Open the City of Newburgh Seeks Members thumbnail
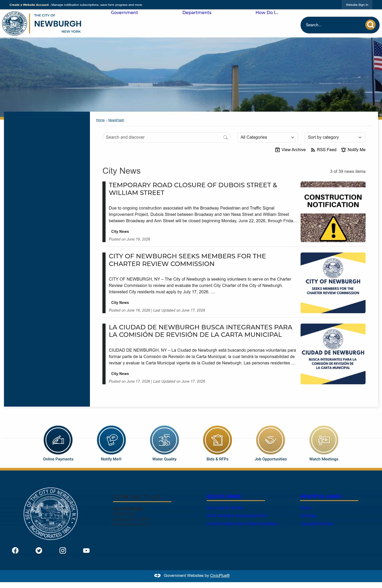Screen dimensions: 382x588 coord(333,283)
